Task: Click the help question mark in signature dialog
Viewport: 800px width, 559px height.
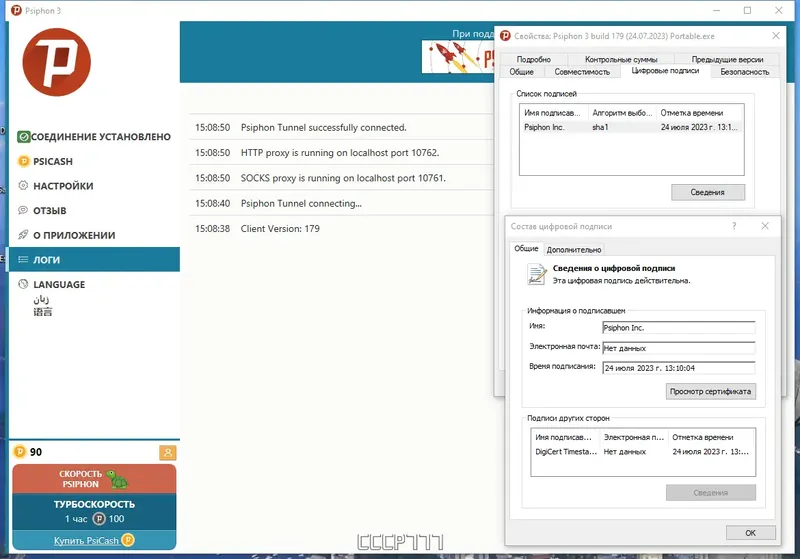Action: pyautogui.click(x=734, y=226)
